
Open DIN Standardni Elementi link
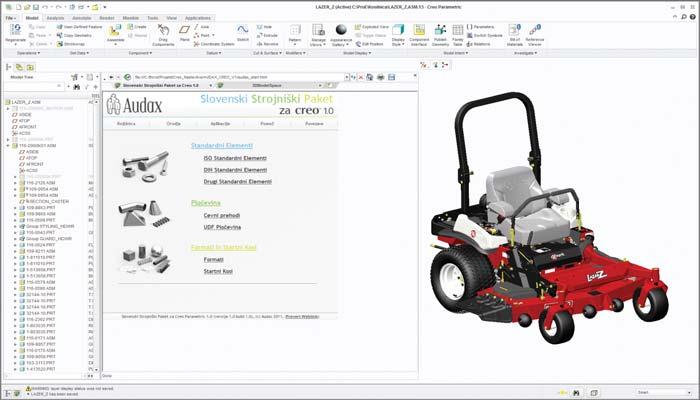235,170
